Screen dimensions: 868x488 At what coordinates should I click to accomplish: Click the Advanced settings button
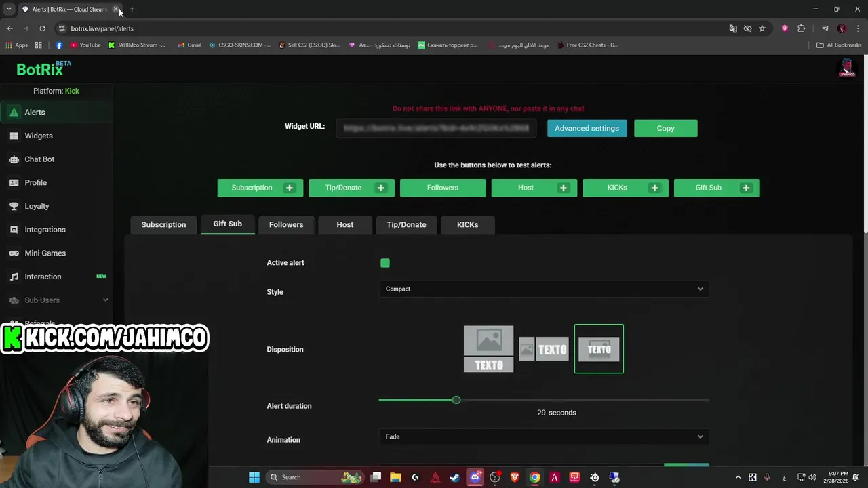[x=587, y=128]
